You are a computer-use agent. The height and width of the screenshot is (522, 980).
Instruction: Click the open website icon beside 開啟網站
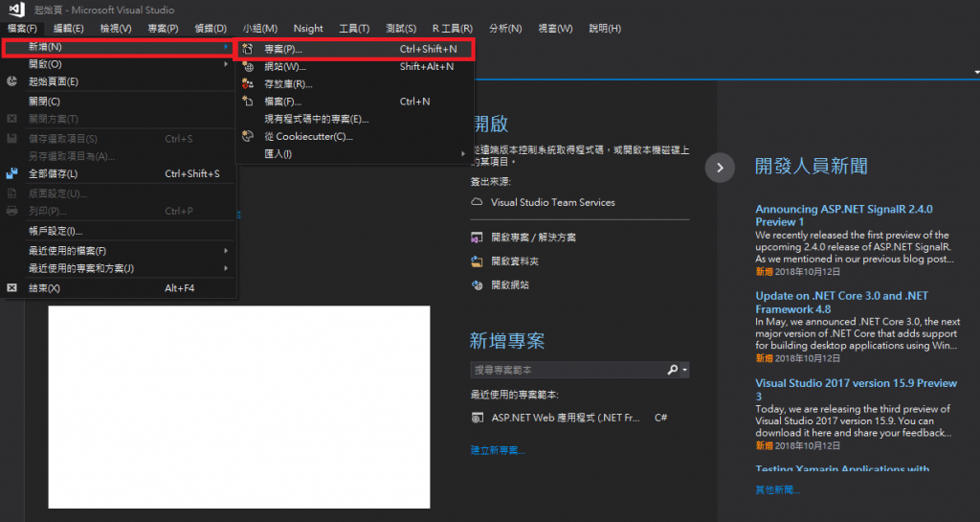pyautogui.click(x=477, y=285)
